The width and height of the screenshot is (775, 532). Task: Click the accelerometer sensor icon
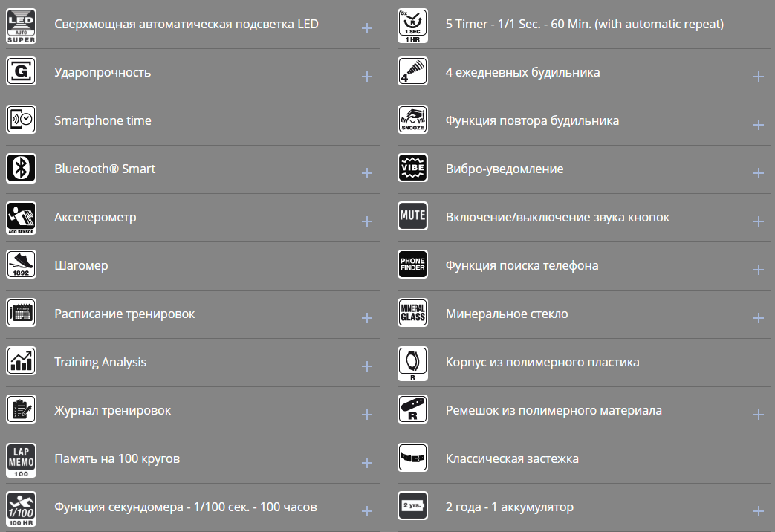click(x=21, y=218)
